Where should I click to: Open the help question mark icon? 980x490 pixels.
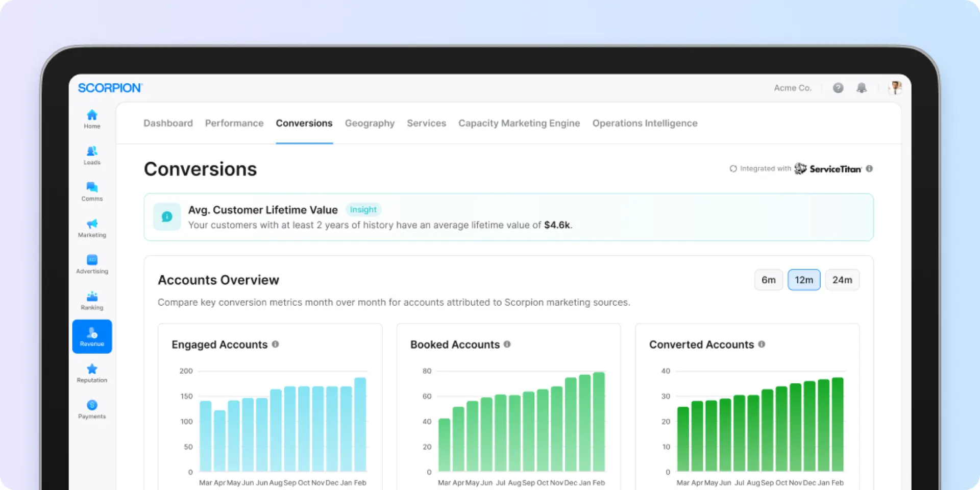pos(838,88)
